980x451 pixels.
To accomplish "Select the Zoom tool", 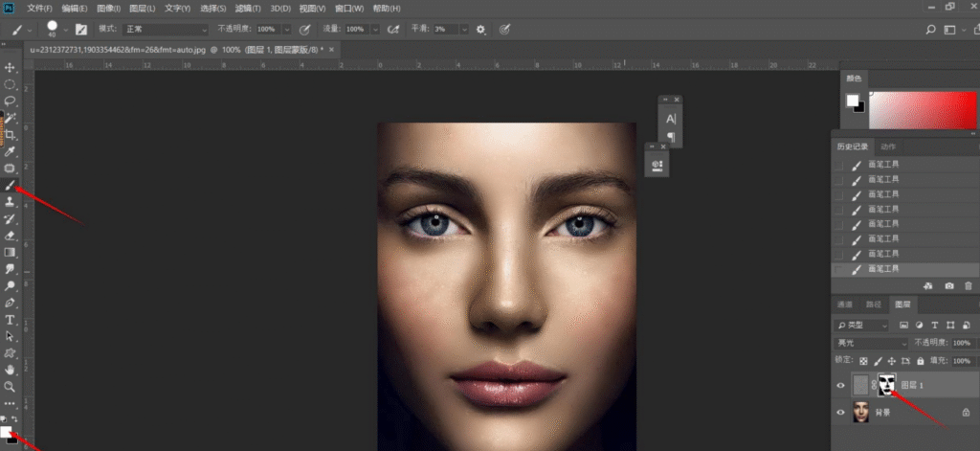I will (10, 387).
